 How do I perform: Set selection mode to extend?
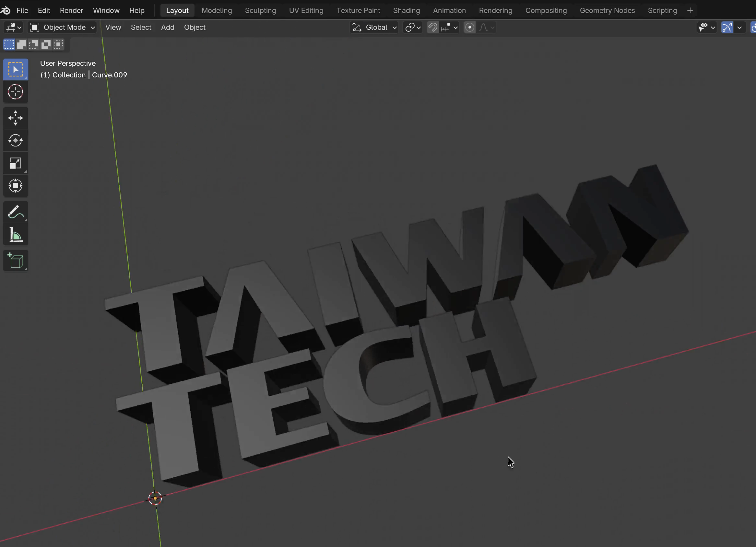coord(21,44)
